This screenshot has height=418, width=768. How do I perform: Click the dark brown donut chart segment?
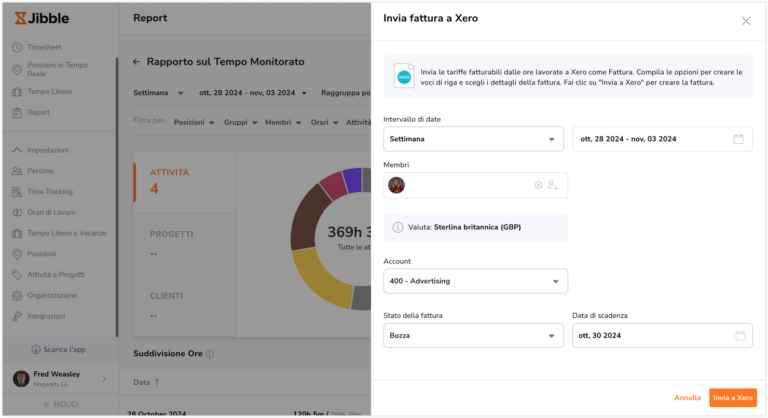pyautogui.click(x=308, y=218)
